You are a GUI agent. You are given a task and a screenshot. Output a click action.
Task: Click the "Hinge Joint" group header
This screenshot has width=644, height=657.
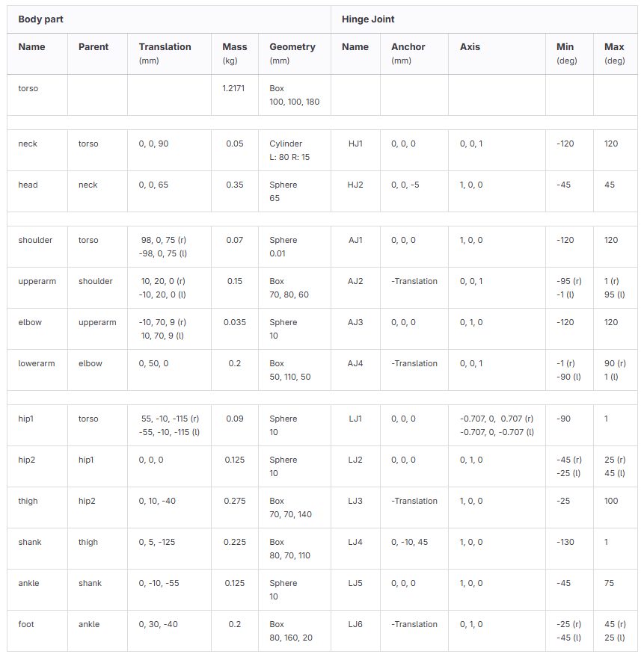click(368, 19)
